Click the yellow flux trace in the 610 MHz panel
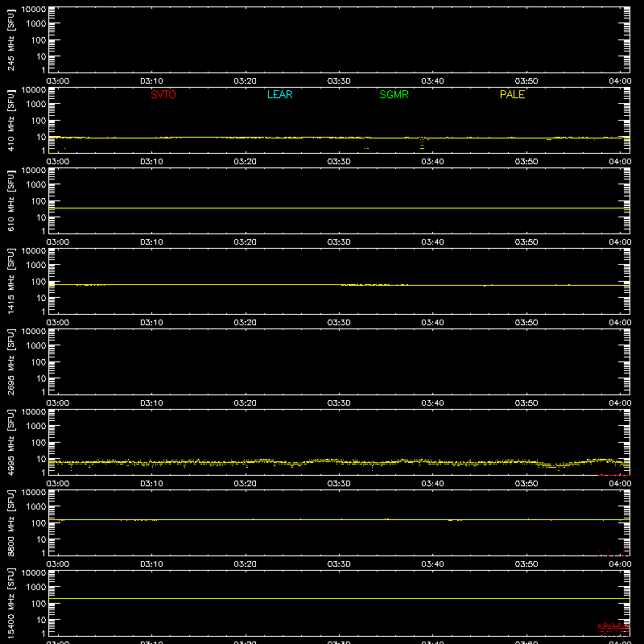The width and height of the screenshot is (644, 644). point(339,208)
